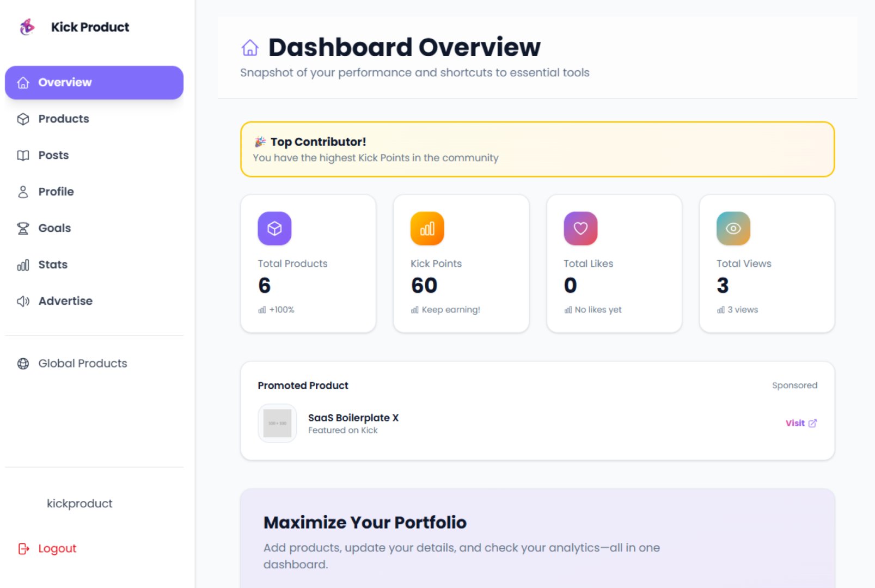Click the promoted product placeholder thumbnail
875x588 pixels.
coord(277,423)
